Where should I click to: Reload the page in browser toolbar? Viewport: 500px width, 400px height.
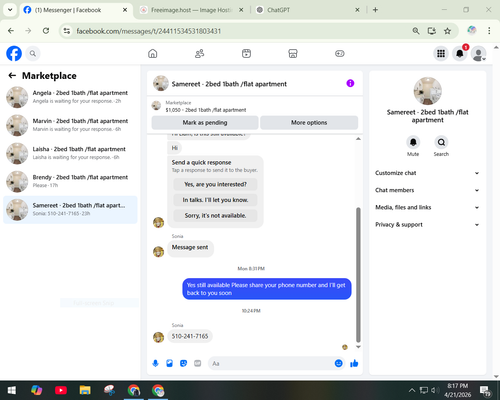46,31
